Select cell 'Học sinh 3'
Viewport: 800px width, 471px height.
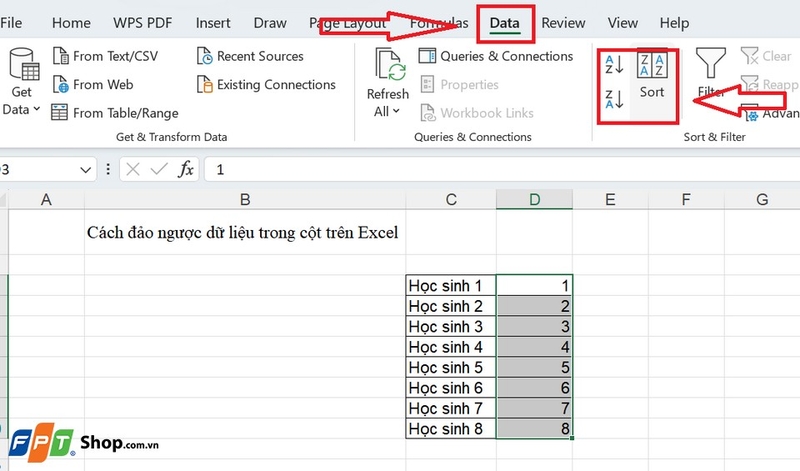tap(451, 326)
